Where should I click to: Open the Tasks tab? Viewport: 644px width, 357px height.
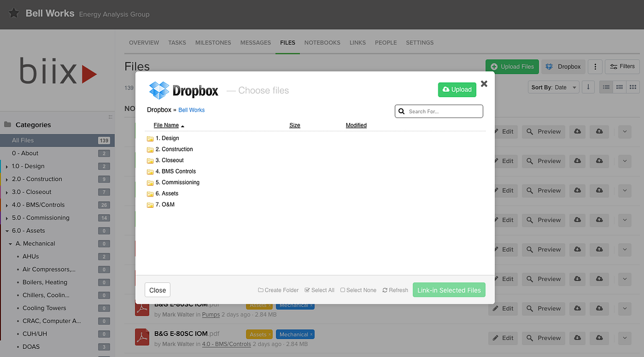click(x=177, y=42)
